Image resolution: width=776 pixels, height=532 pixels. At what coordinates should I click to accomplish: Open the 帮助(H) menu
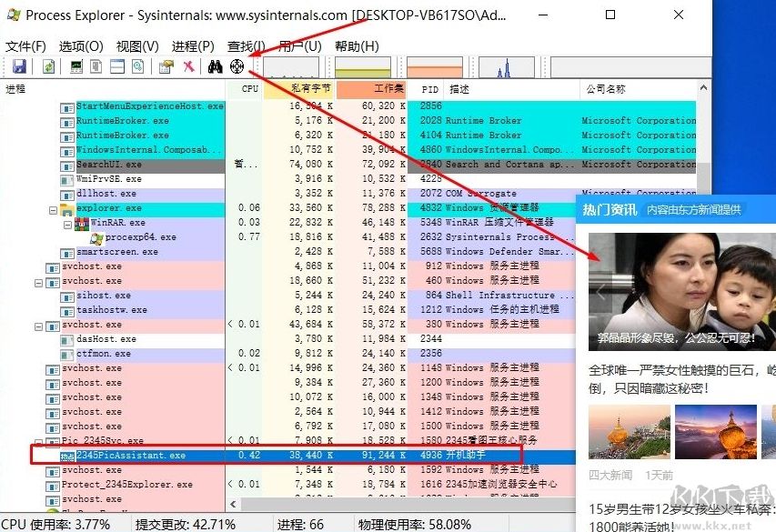[x=357, y=46]
